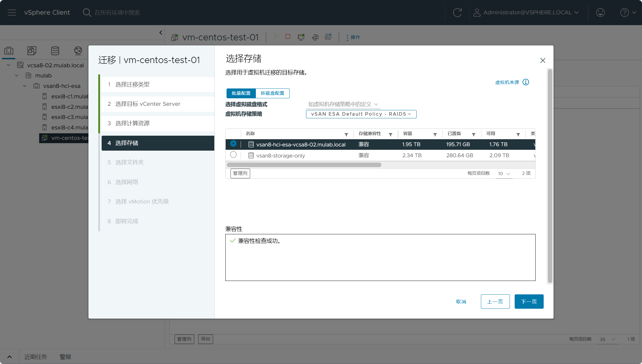Change background items per page 35 dropdown

tap(607, 339)
